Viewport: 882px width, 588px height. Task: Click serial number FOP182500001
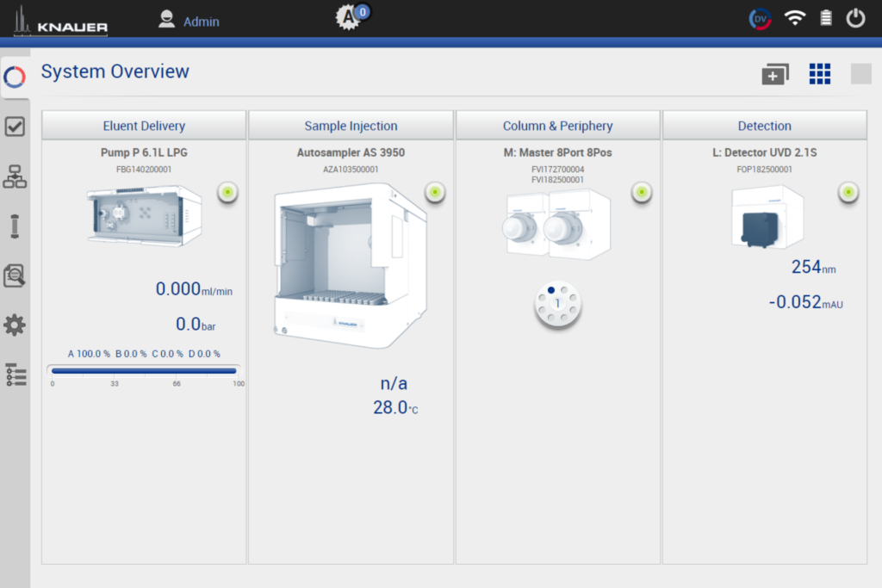point(765,170)
